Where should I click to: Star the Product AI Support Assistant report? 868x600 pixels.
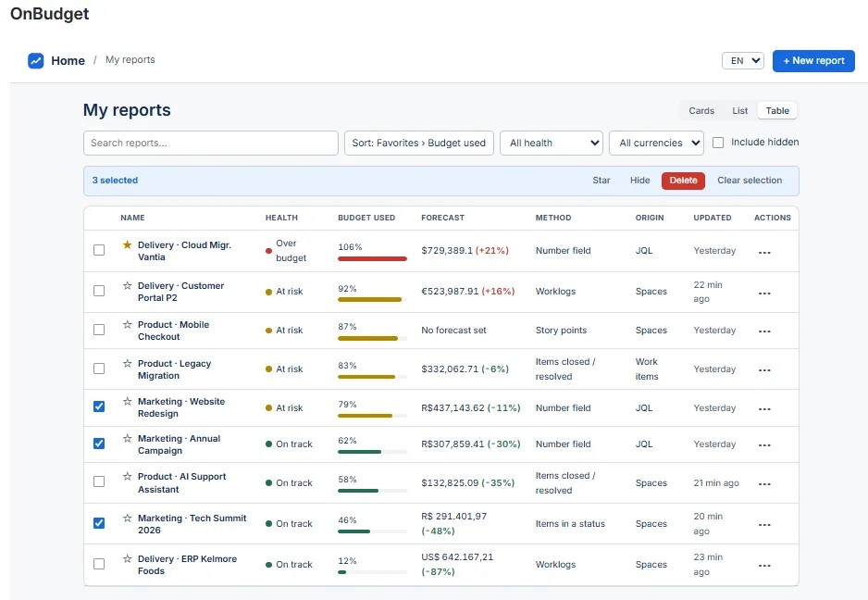(x=128, y=477)
